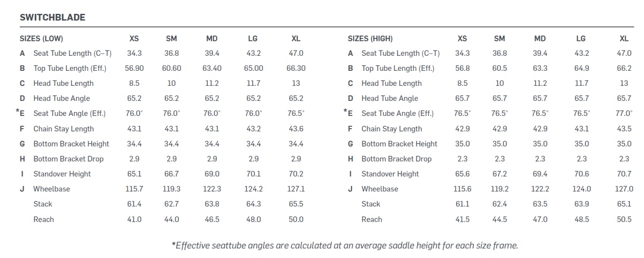This screenshot has height=258, width=644.
Task: Click the 56.90 top tube length value
Action: click(x=134, y=68)
